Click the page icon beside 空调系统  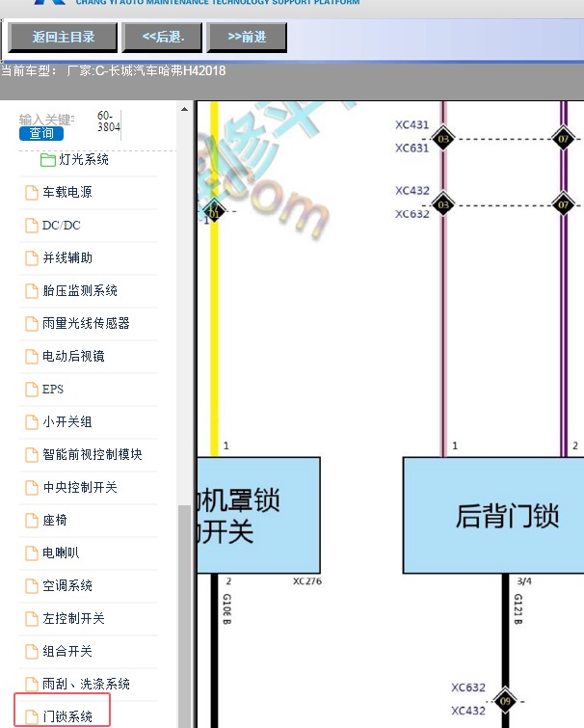[x=32, y=586]
